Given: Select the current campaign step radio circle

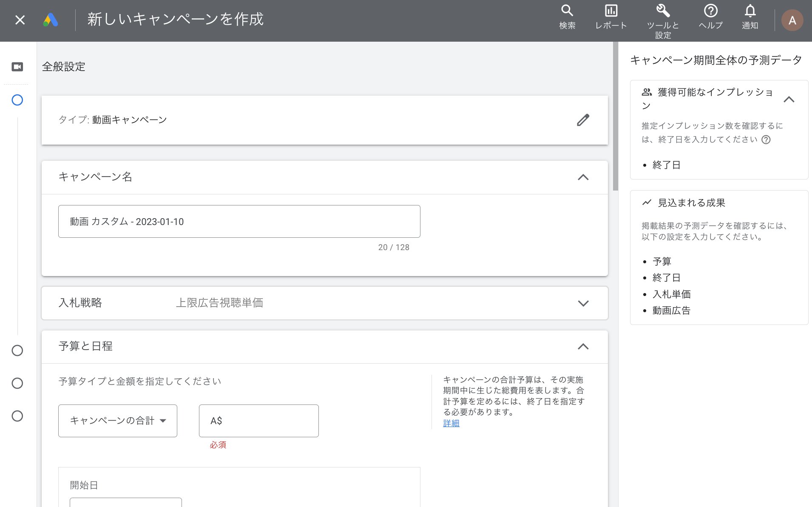Looking at the screenshot, I should (17, 100).
